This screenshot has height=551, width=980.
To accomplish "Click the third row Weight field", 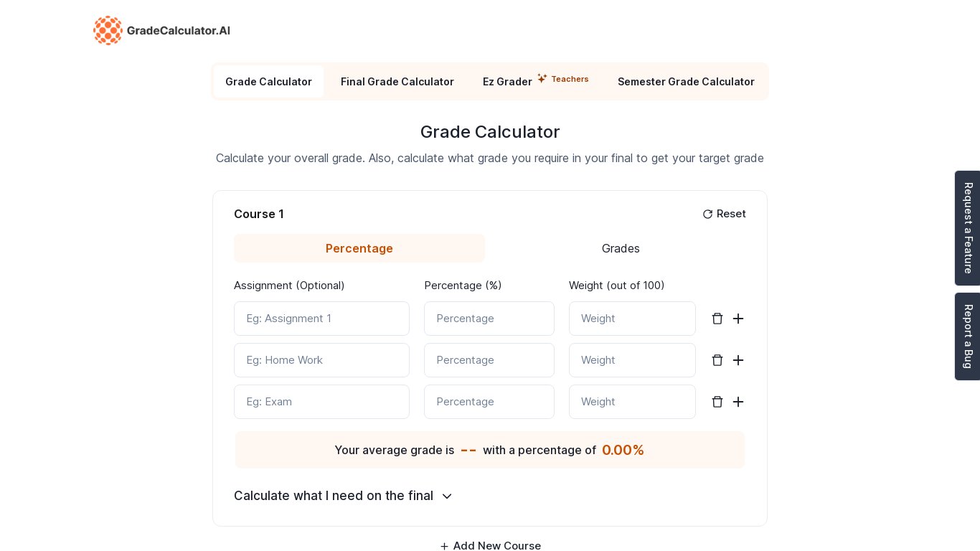I will pyautogui.click(x=632, y=402).
